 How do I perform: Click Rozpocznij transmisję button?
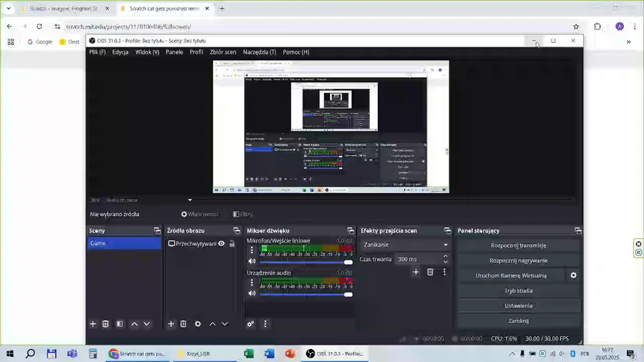(x=518, y=245)
